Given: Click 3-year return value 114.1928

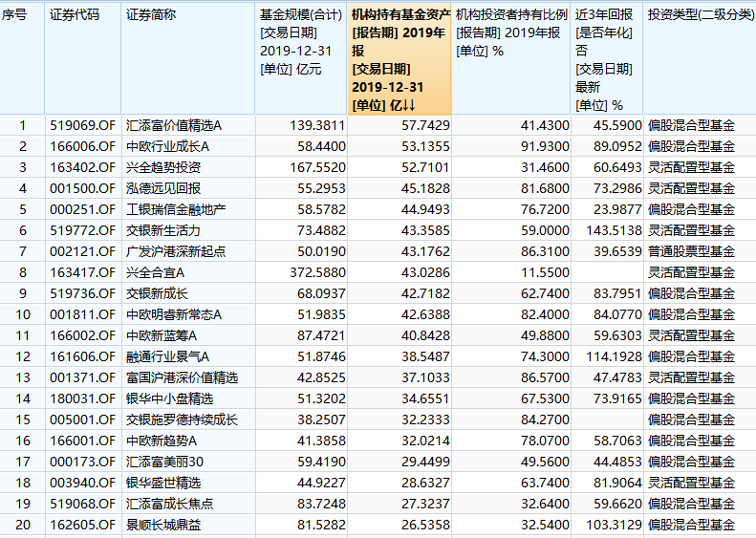Looking at the screenshot, I should (x=614, y=356).
